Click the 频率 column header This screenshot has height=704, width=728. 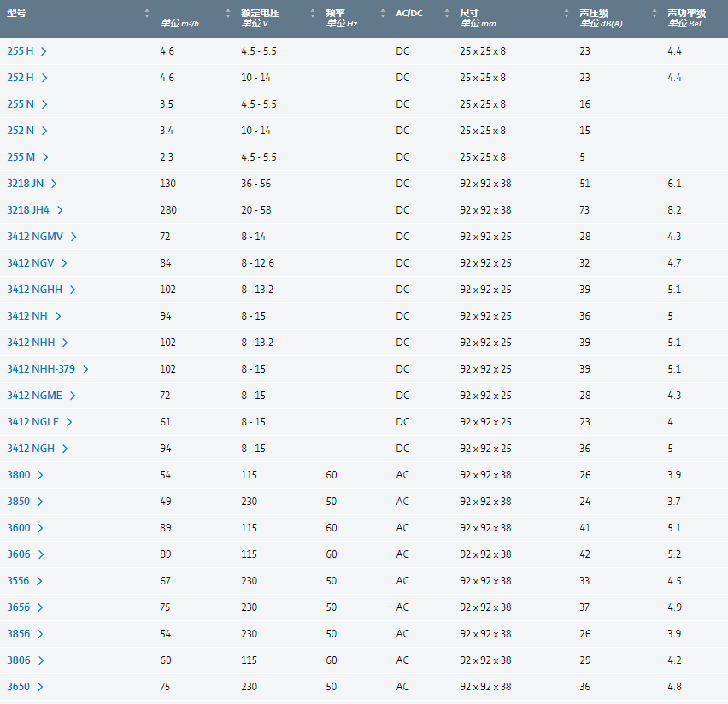point(335,14)
